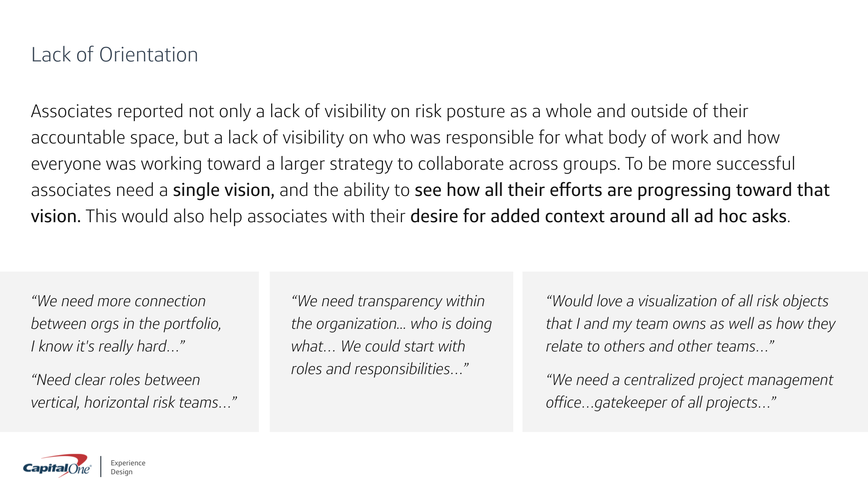This screenshot has width=868, height=488.
Task: Click the "Lack of Orientation" slide title
Action: coord(114,55)
